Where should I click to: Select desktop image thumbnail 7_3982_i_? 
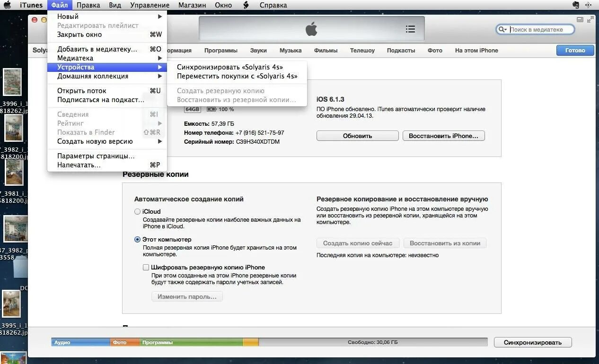click(14, 128)
